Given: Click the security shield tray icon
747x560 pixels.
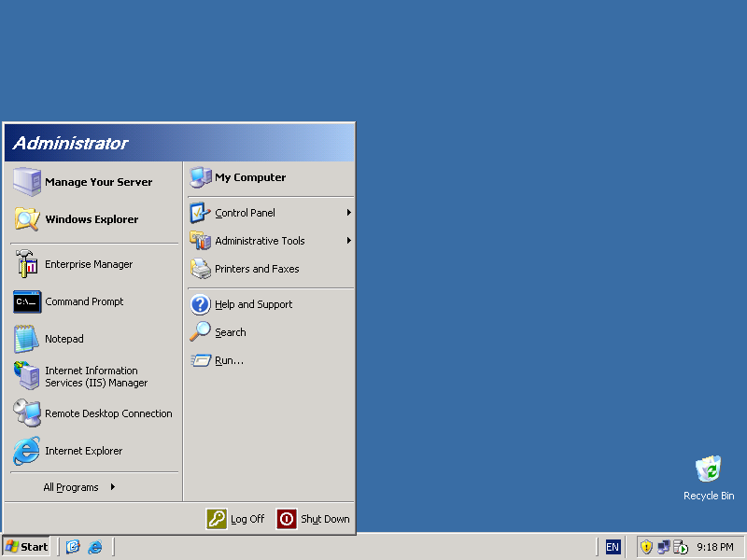Looking at the screenshot, I should point(646,547).
